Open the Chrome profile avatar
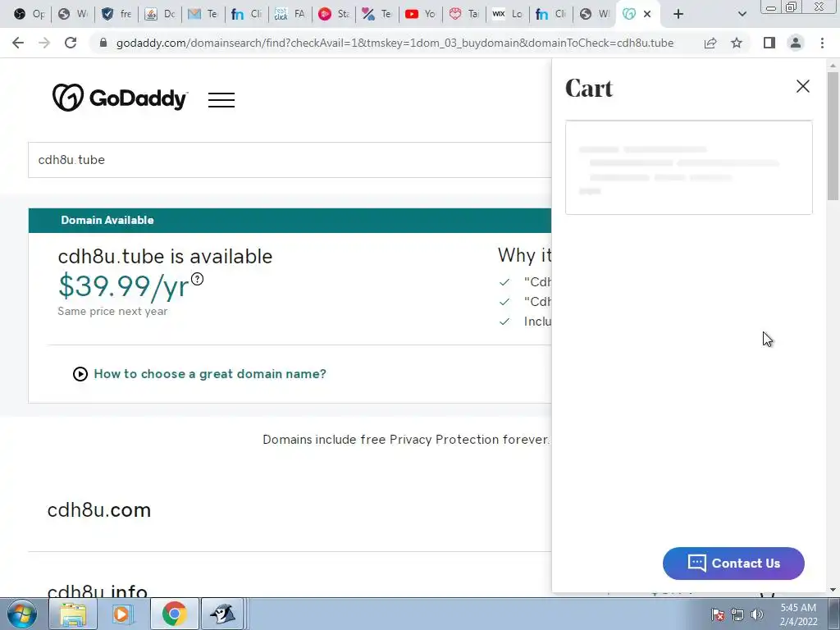Viewport: 840px width, 630px height. (796, 43)
